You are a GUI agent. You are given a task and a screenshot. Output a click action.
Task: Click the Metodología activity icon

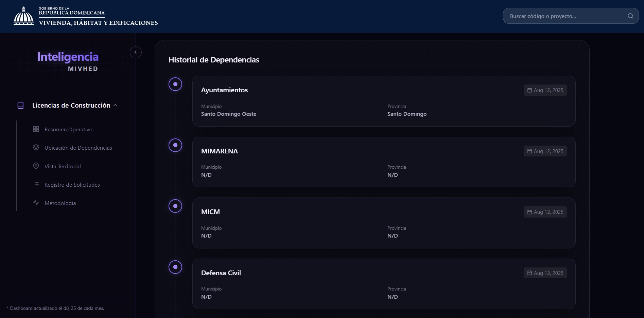coord(36,203)
